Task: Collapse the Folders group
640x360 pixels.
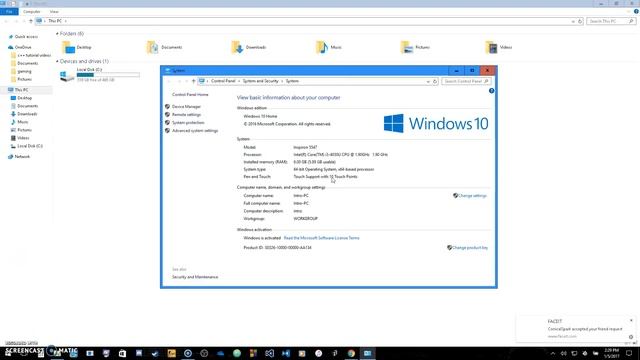Action: coord(57,33)
